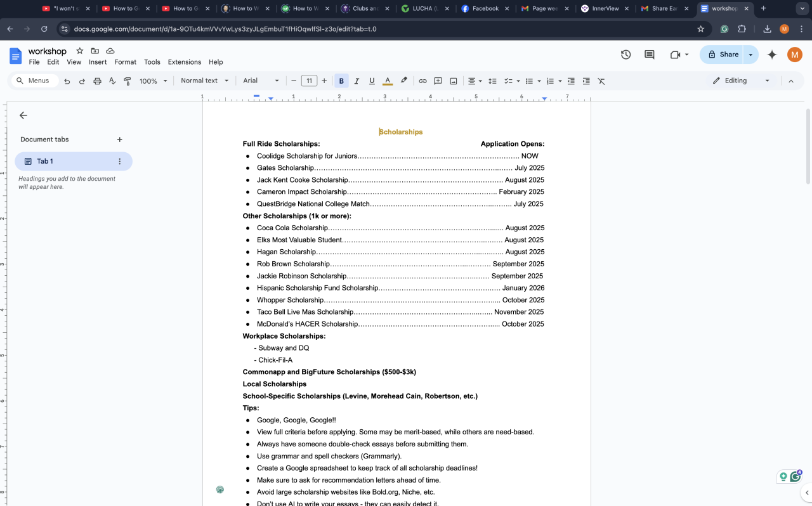Open the Arial font dropdown
812x506 pixels.
point(261,81)
